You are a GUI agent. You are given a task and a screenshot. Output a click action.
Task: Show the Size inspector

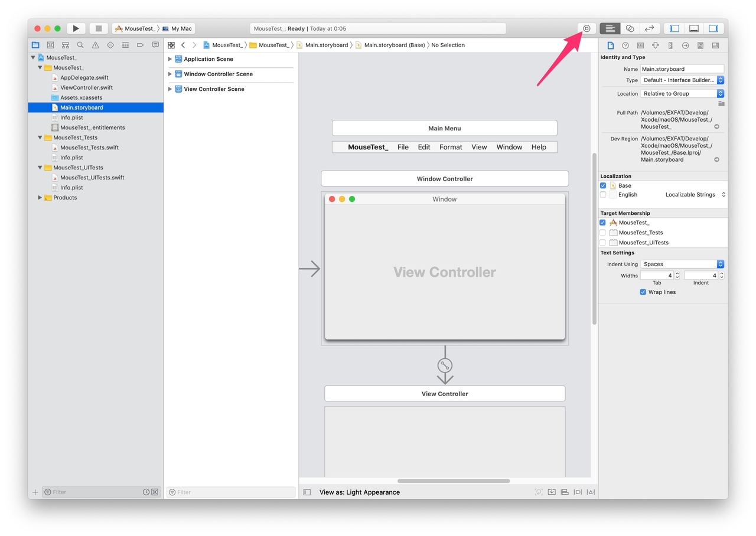tap(670, 45)
